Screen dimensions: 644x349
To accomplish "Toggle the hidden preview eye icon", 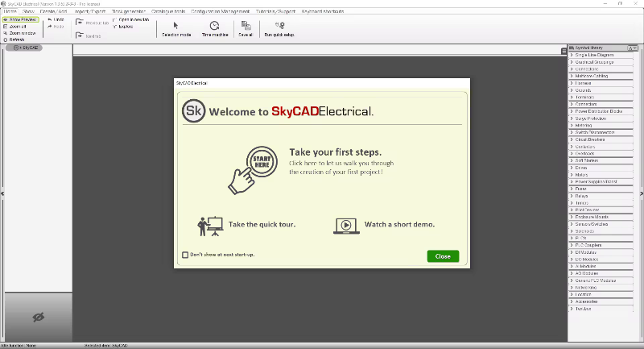I will [x=37, y=317].
